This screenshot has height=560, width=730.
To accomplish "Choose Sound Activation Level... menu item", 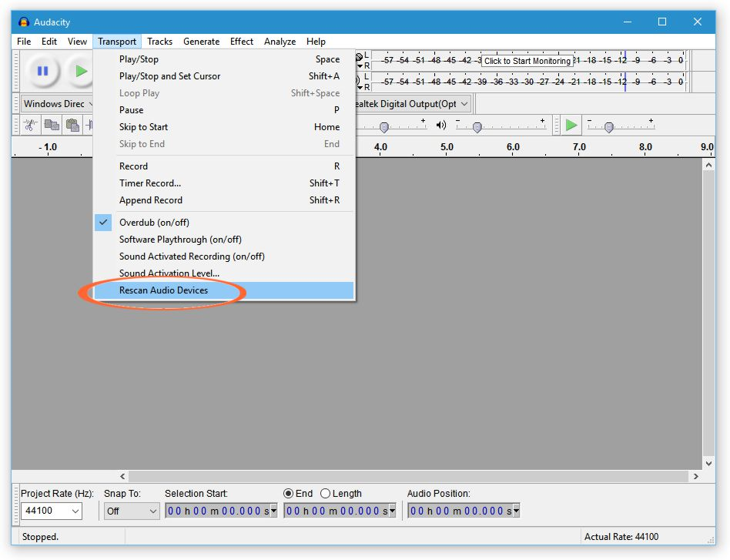I will pos(223,273).
